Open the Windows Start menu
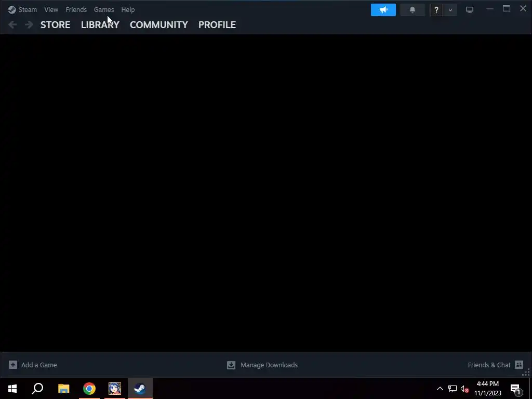 click(12, 389)
